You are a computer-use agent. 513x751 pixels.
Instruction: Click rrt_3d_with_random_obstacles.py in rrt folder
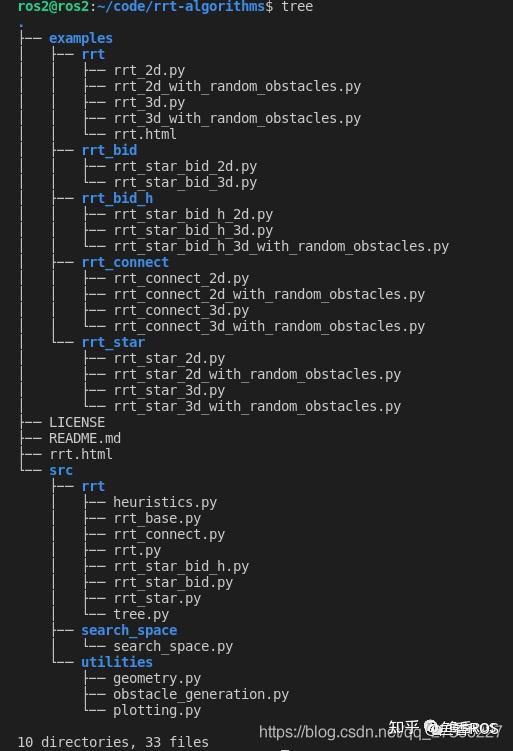[237, 118]
